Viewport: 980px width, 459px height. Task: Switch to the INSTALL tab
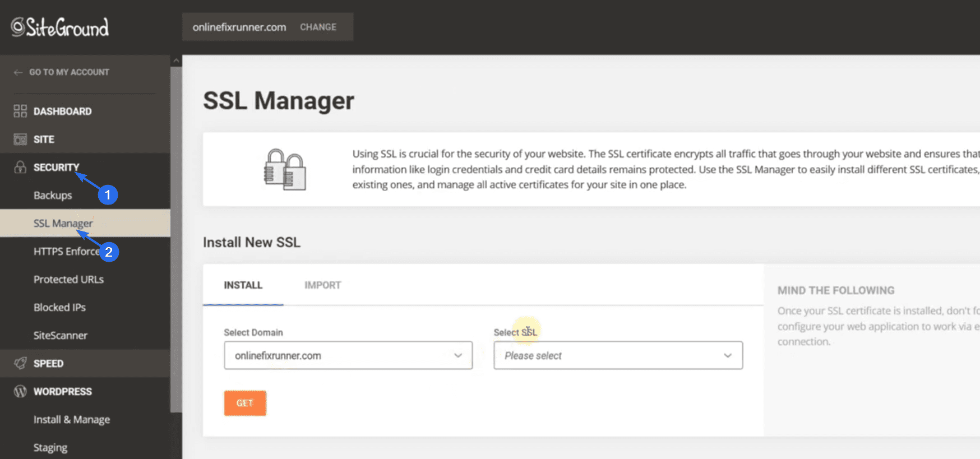(x=243, y=285)
